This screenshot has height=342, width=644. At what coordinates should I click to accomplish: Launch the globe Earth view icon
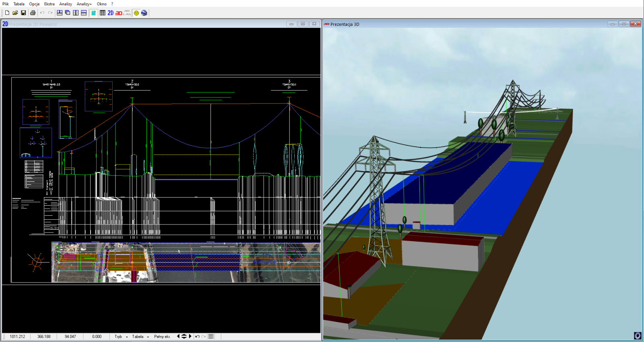coord(144,13)
